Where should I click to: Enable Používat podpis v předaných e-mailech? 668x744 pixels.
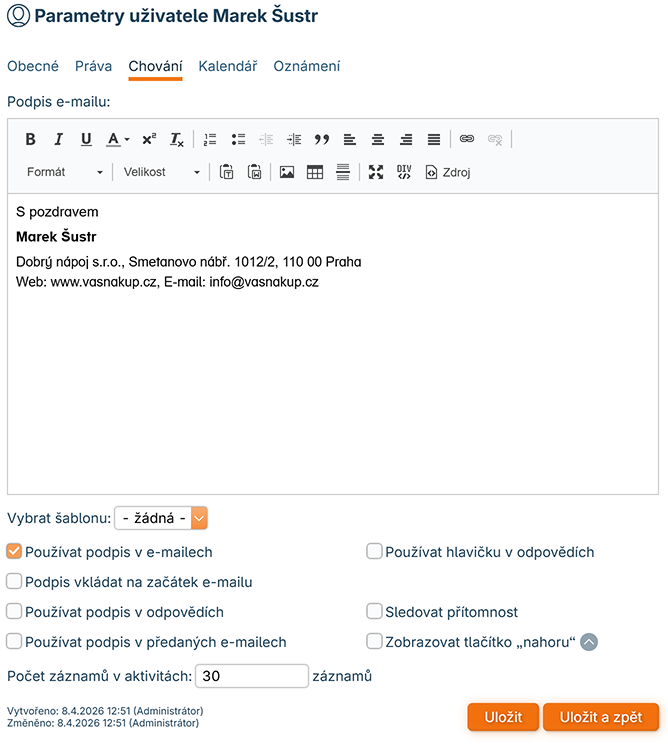(14, 641)
